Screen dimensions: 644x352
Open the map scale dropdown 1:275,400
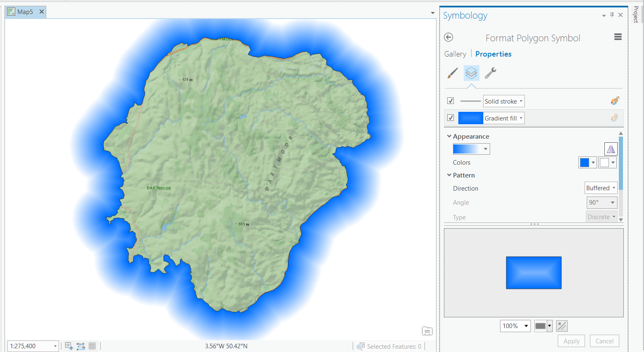click(33, 346)
